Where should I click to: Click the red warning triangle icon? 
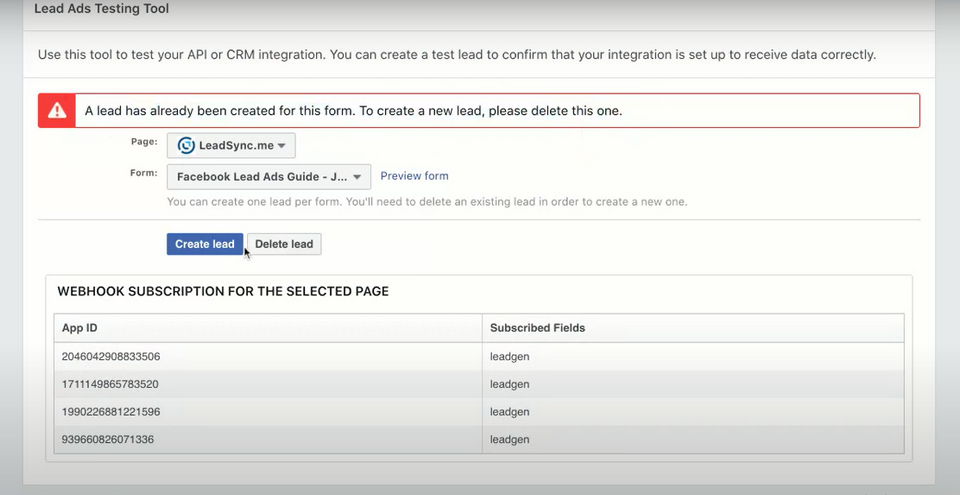(58, 111)
